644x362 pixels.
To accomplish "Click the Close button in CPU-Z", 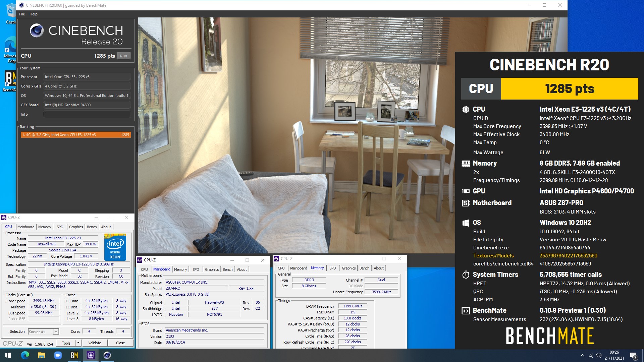I will point(120,343).
